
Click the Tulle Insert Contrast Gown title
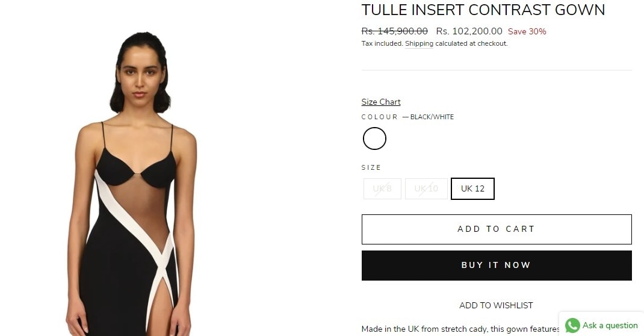(483, 10)
